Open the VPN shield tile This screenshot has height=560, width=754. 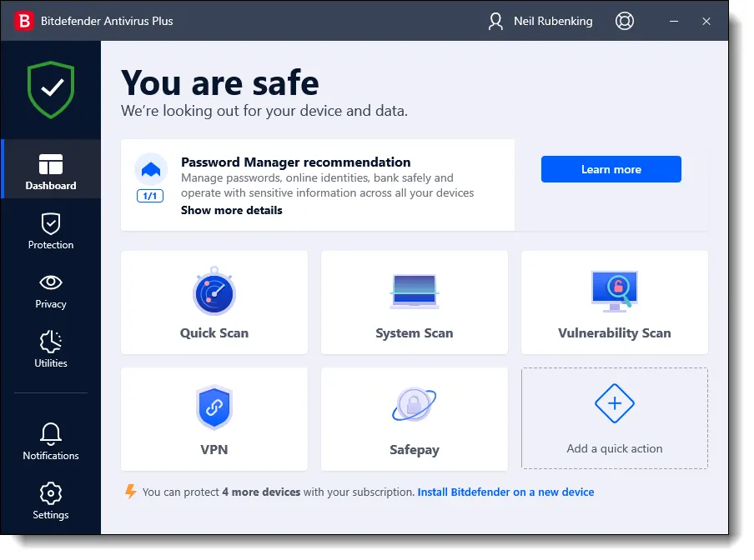tap(214, 419)
